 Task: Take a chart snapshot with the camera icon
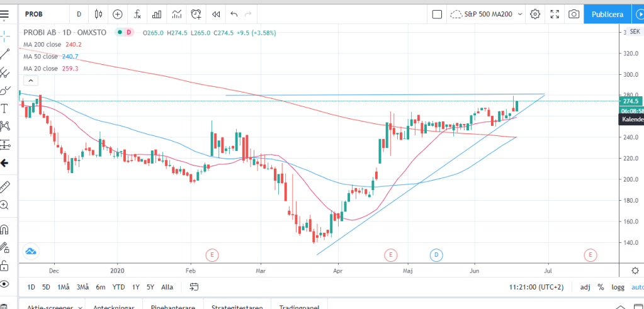[x=573, y=14]
